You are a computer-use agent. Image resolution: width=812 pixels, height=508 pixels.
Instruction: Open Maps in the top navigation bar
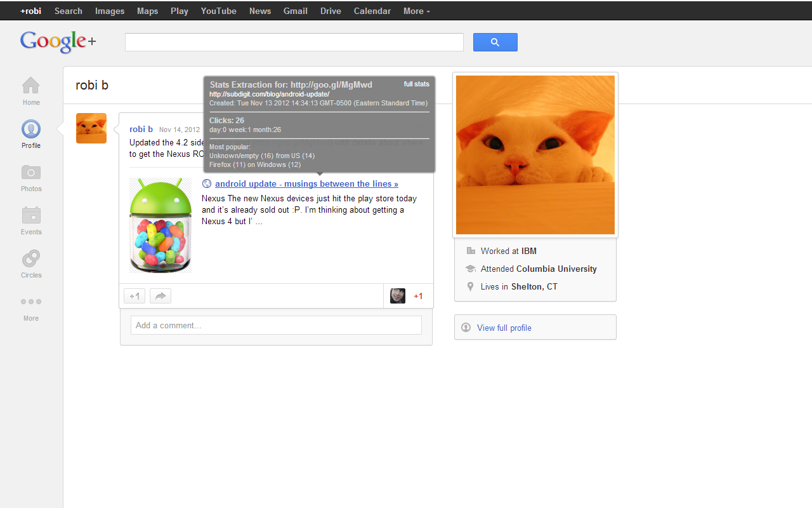tap(148, 11)
